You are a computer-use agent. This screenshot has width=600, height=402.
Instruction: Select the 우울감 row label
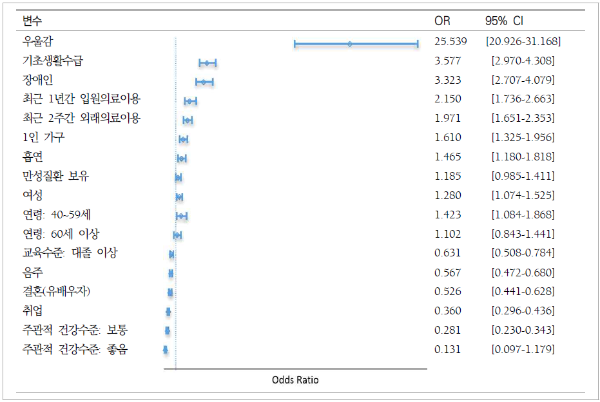[x=39, y=42]
